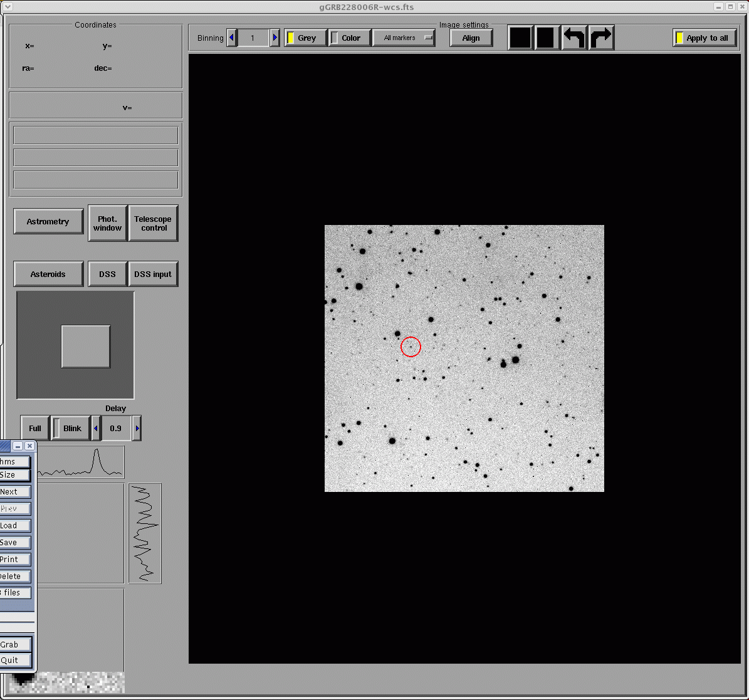749x700 pixels.
Task: Click the zoomed pixel preview thumbnail
Action: pyautogui.click(x=67, y=682)
